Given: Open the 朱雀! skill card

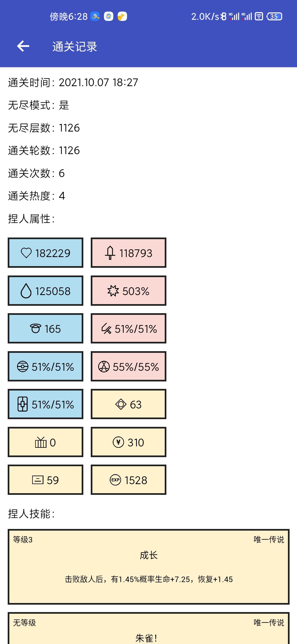Looking at the screenshot, I should tap(148, 628).
